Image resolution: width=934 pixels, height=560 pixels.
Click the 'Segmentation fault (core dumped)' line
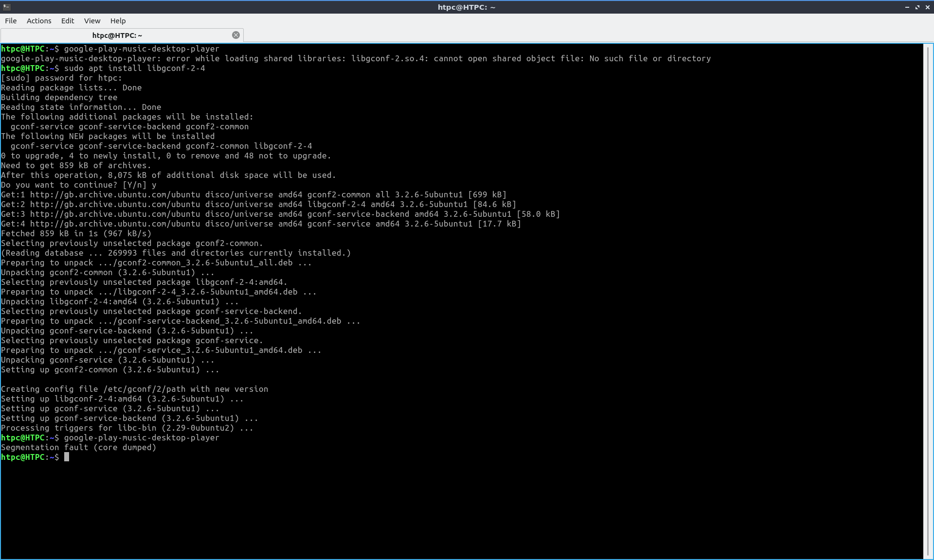coord(79,447)
